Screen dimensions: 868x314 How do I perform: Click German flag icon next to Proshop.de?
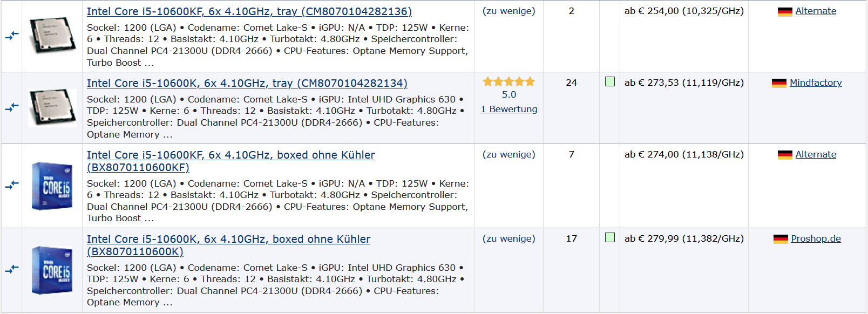click(x=781, y=239)
